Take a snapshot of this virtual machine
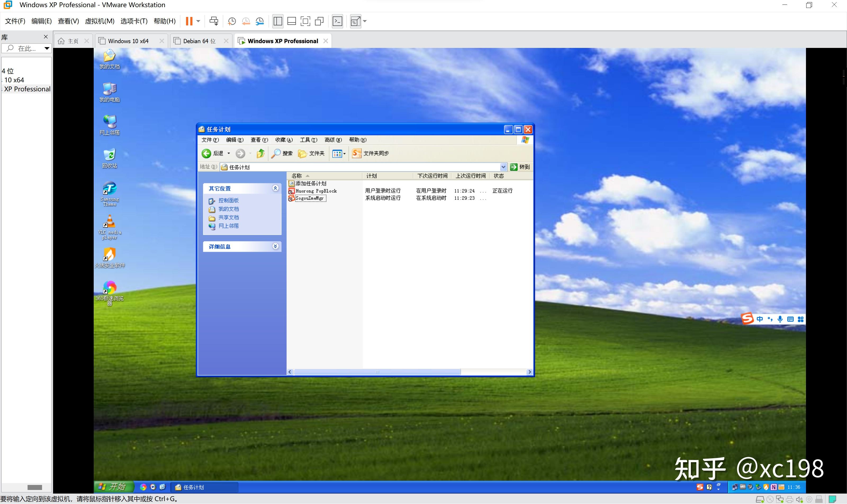Screen dimensions: 847x504 coord(232,21)
